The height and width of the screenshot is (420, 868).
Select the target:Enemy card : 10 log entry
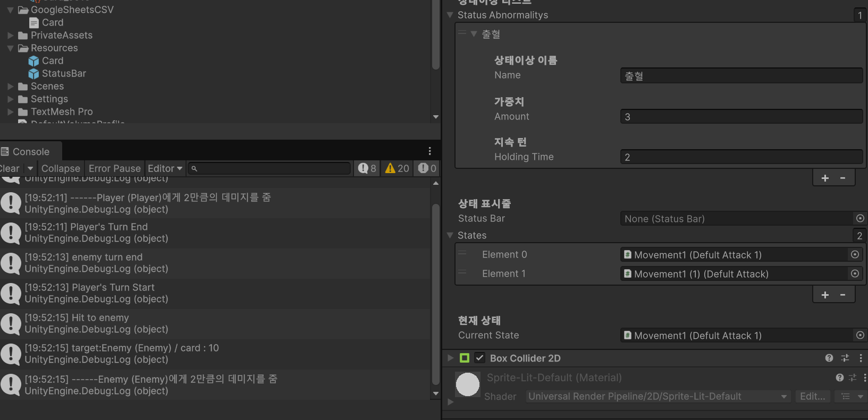(215, 354)
